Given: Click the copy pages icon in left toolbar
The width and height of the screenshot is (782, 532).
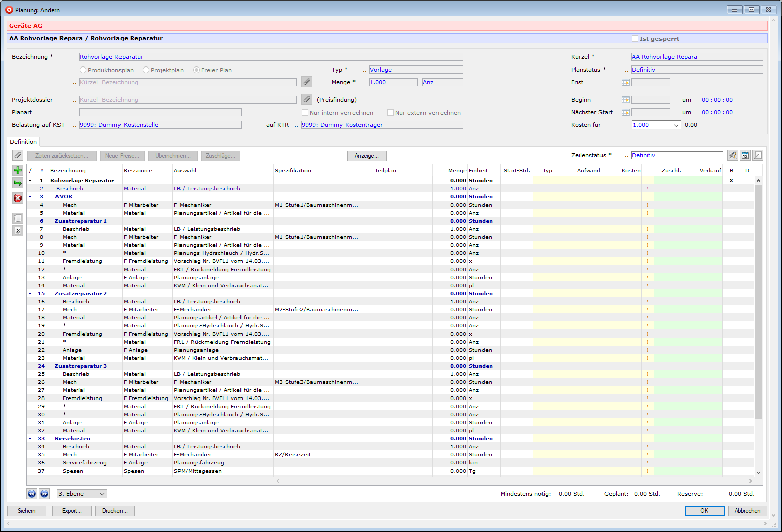Looking at the screenshot, I should [18, 218].
